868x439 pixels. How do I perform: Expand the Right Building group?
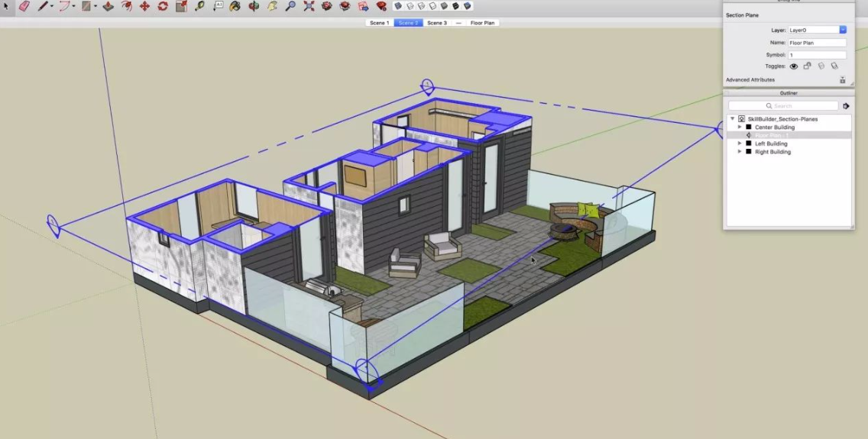740,151
